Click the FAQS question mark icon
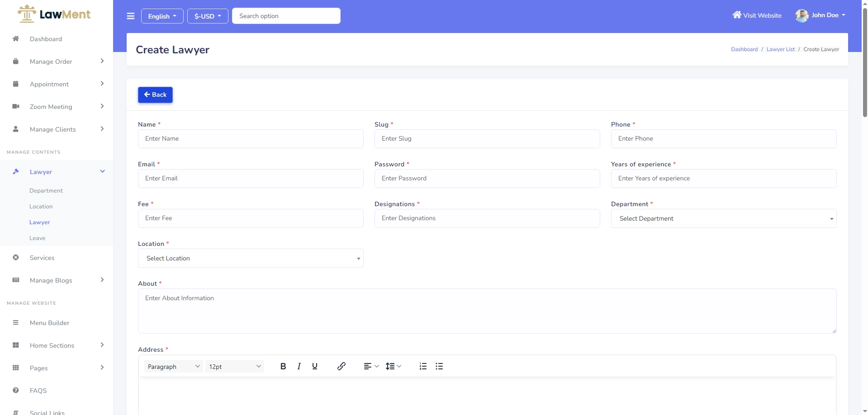868x415 pixels. tap(16, 390)
